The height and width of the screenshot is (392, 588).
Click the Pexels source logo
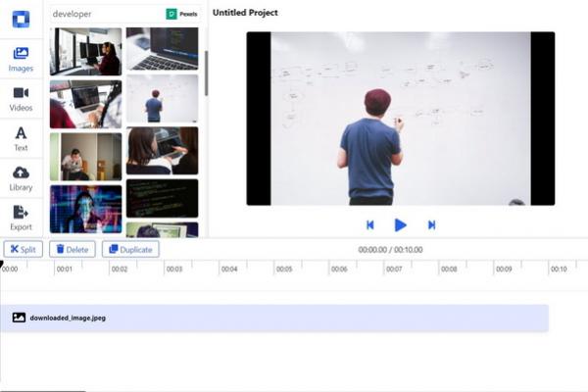pyautogui.click(x=182, y=14)
